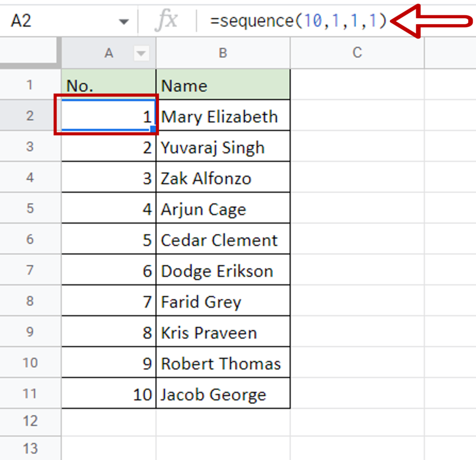This screenshot has height=460, width=476.
Task: Select row 5 header
Action: (x=30, y=208)
